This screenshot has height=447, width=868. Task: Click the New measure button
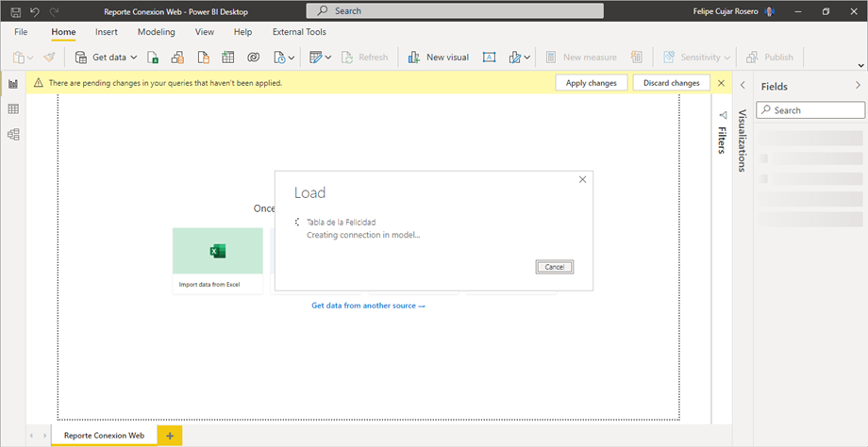pyautogui.click(x=581, y=57)
